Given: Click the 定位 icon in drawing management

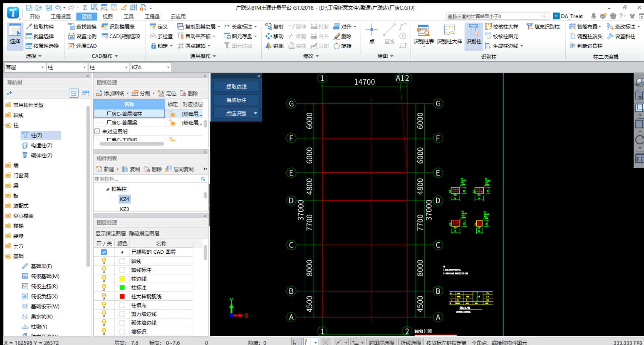Looking at the screenshot, I should [x=167, y=93].
